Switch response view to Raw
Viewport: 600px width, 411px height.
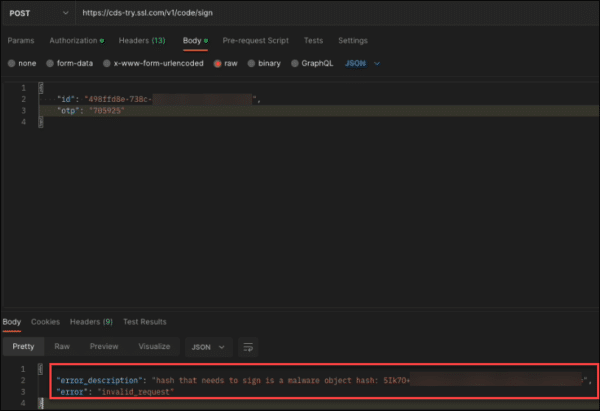click(62, 347)
